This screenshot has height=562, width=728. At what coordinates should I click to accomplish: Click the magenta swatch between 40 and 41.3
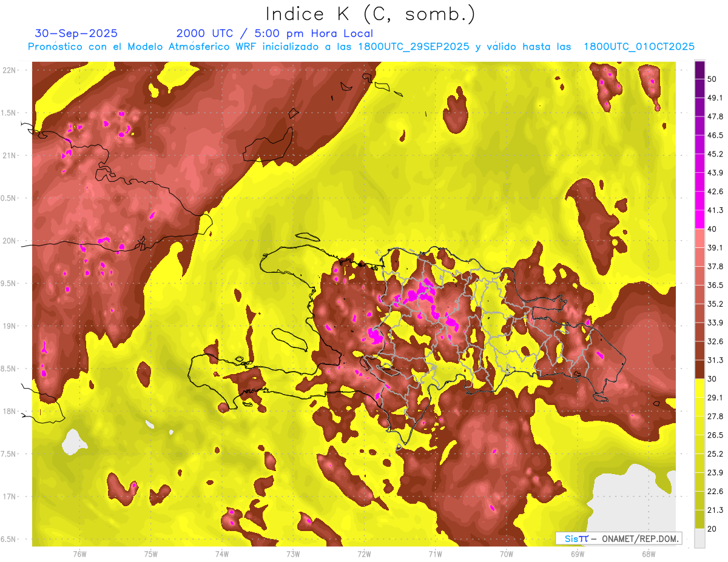(699, 220)
